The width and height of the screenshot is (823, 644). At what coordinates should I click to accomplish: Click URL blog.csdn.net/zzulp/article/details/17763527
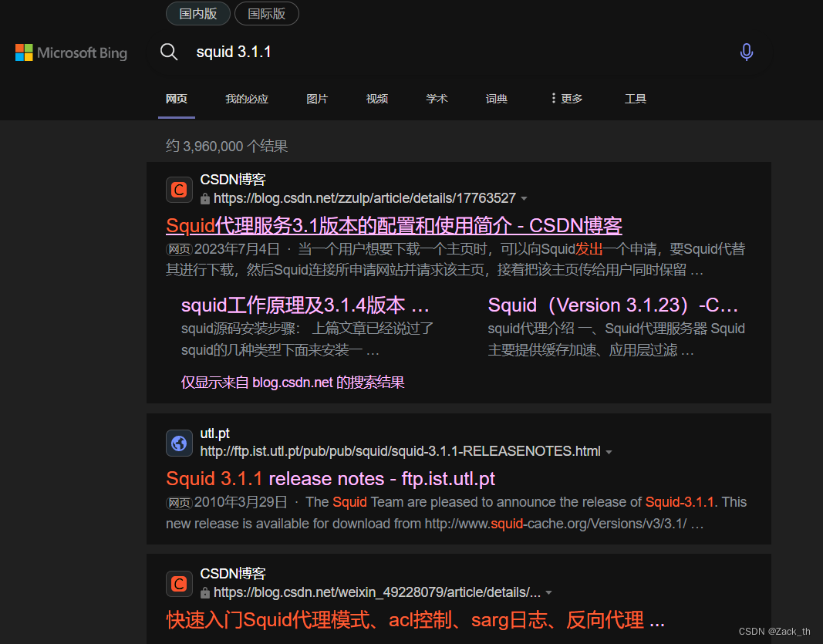(365, 198)
